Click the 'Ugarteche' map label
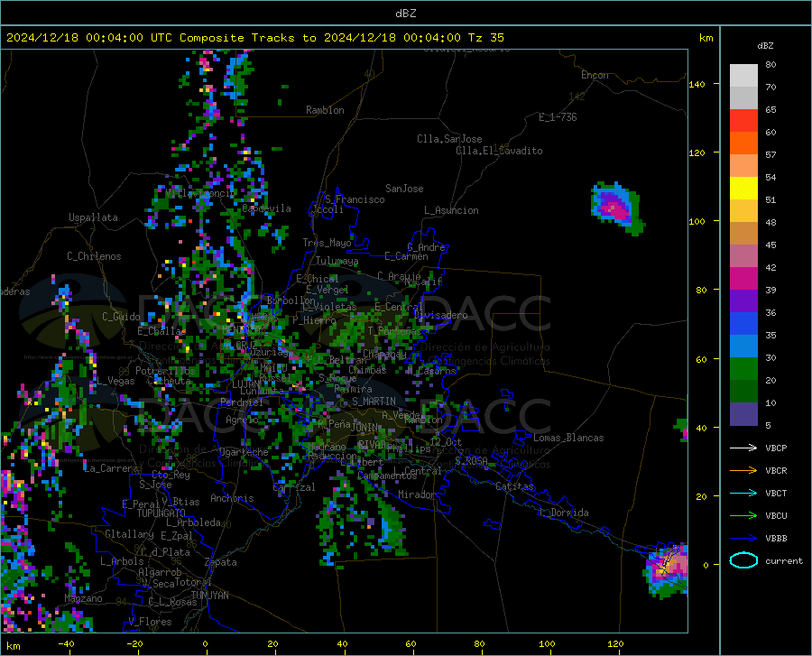This screenshot has width=812, height=656. tap(244, 452)
